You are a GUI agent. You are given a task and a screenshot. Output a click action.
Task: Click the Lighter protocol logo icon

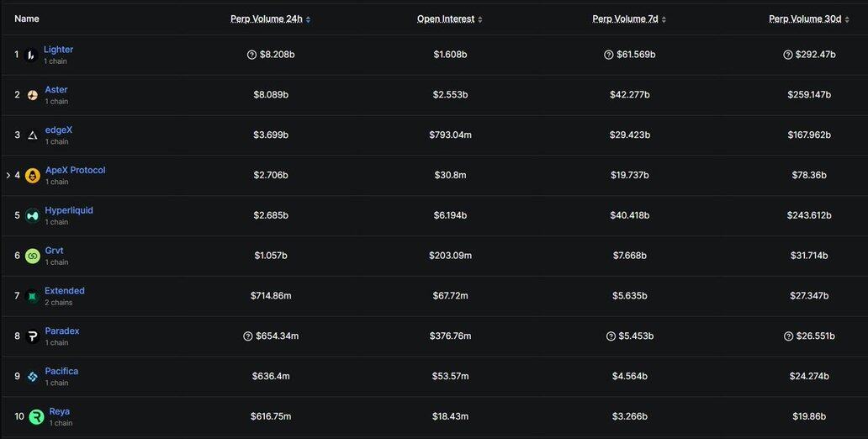click(x=31, y=56)
